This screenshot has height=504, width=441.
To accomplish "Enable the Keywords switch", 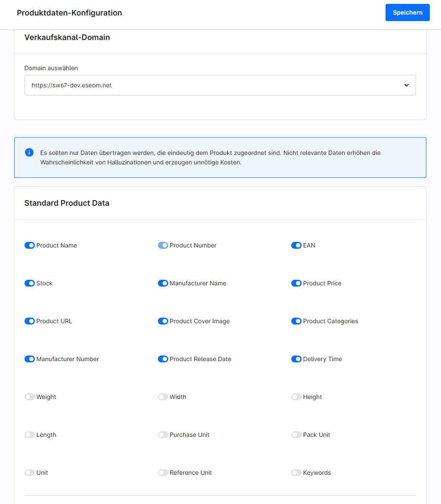I will click(x=296, y=473).
